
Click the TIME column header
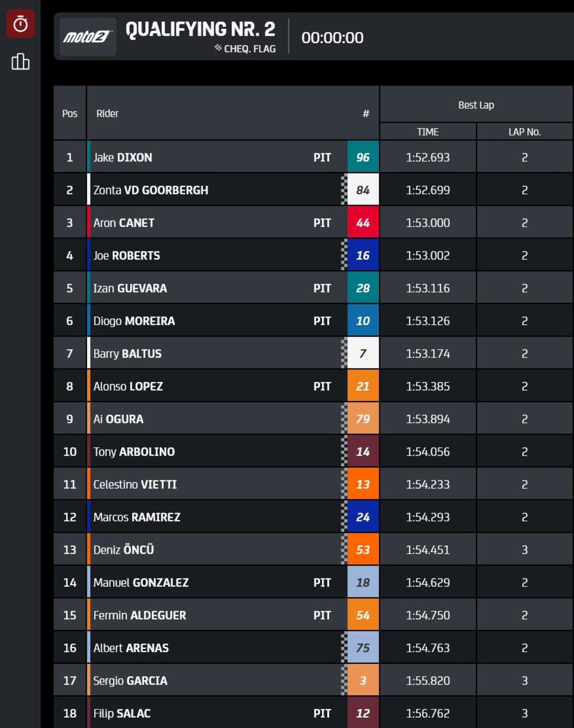(428, 132)
